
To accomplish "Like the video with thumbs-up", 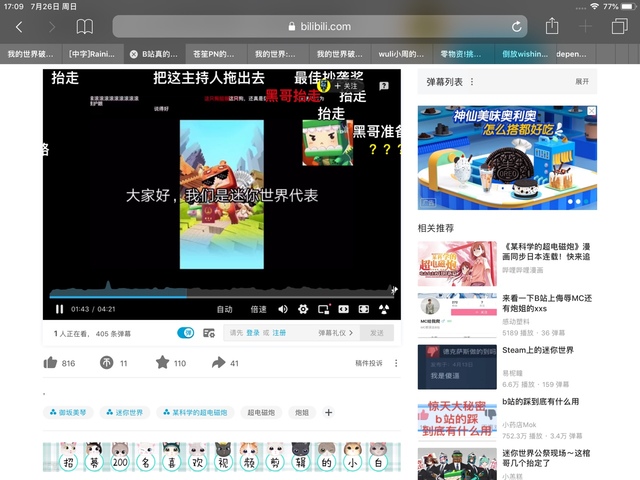I will (51, 362).
